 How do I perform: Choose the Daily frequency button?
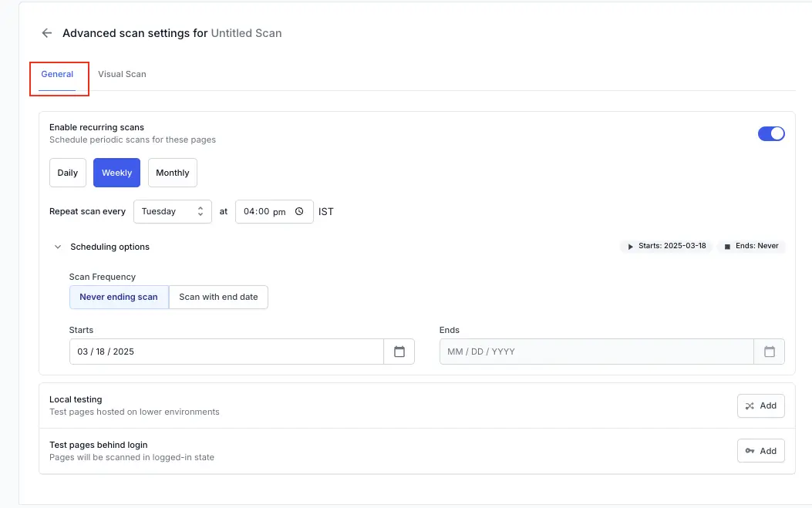(x=68, y=173)
